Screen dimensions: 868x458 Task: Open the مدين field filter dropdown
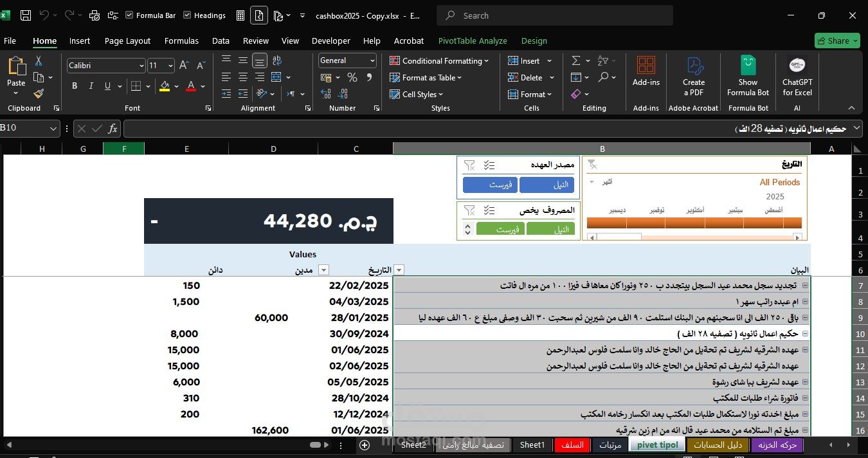[323, 270]
